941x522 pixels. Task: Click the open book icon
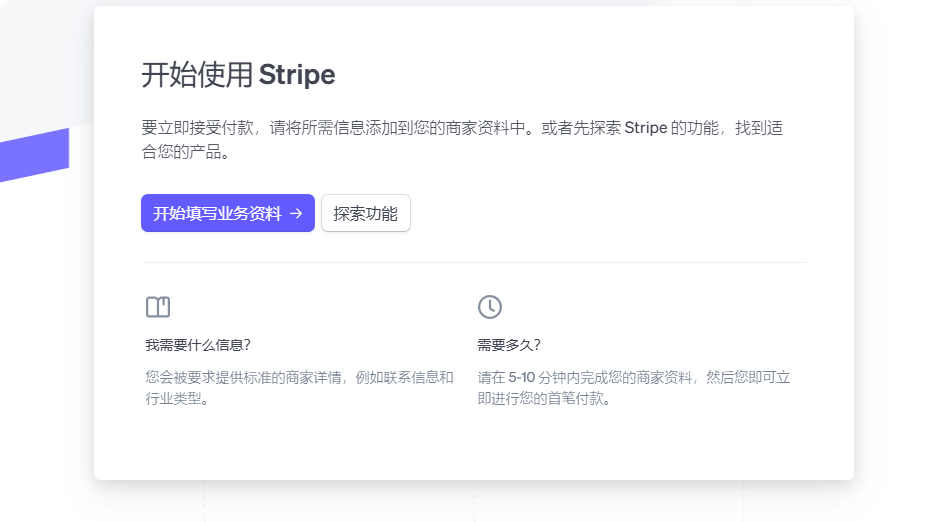158,307
